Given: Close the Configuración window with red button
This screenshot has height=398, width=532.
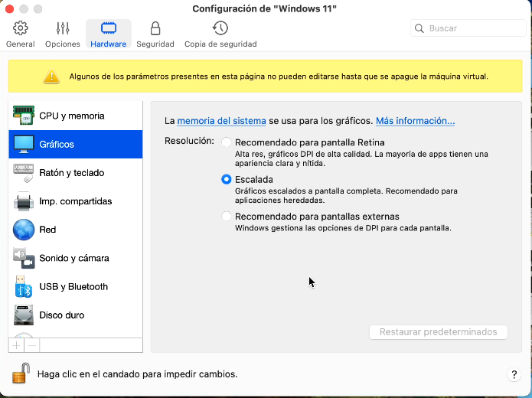Looking at the screenshot, I should [9, 9].
